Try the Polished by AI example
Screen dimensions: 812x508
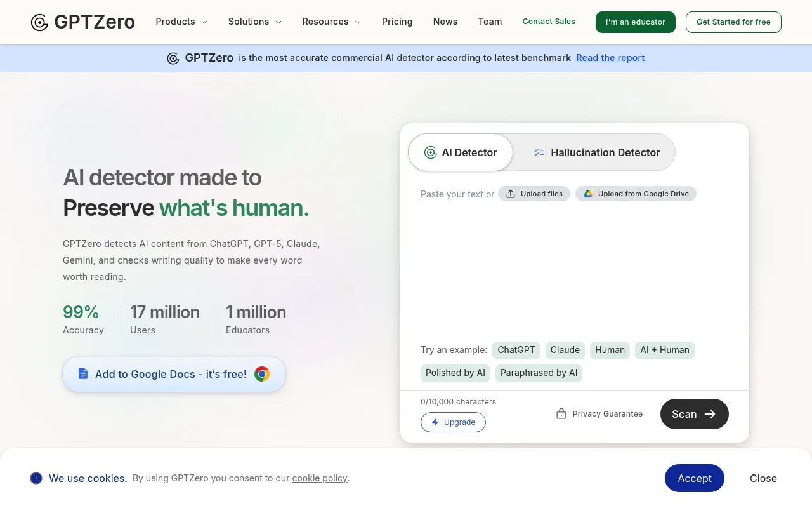pos(455,373)
